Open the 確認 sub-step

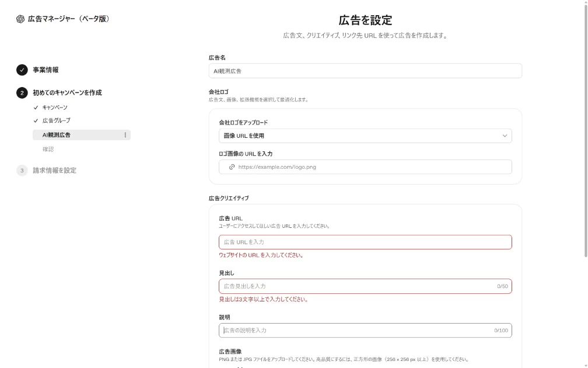click(x=48, y=149)
